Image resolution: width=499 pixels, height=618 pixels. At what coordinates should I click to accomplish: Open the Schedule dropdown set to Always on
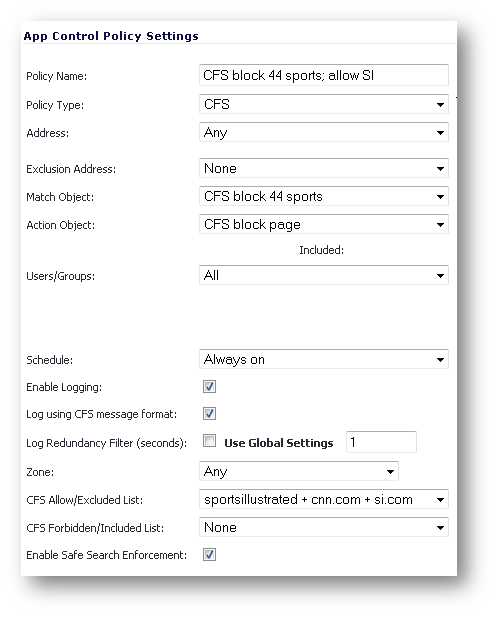coord(324,359)
